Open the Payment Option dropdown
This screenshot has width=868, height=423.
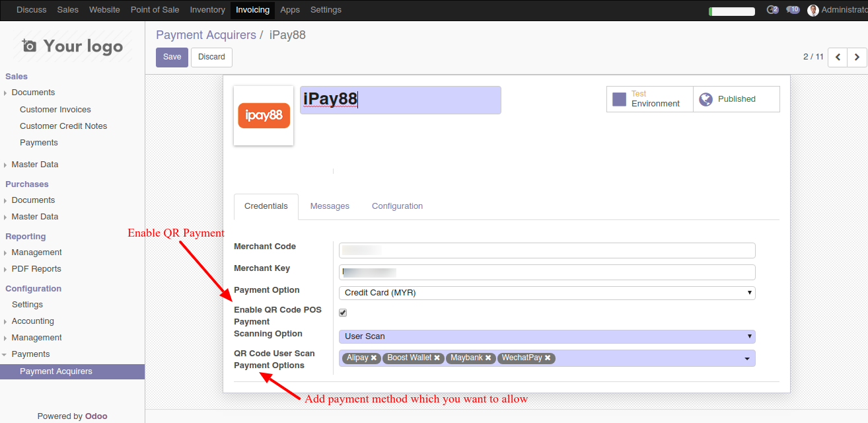(547, 293)
